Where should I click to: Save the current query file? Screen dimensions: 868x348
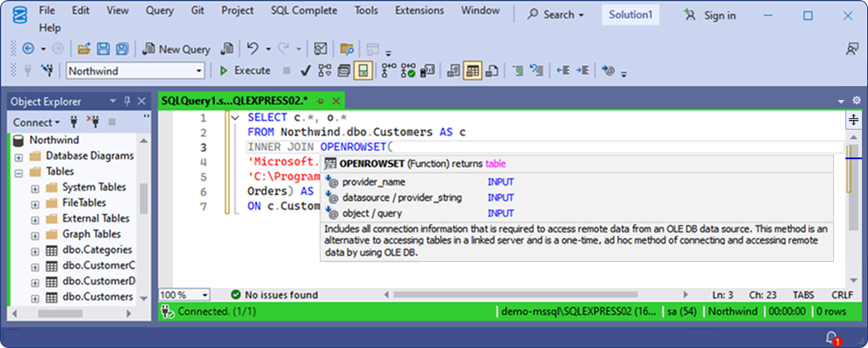[103, 49]
